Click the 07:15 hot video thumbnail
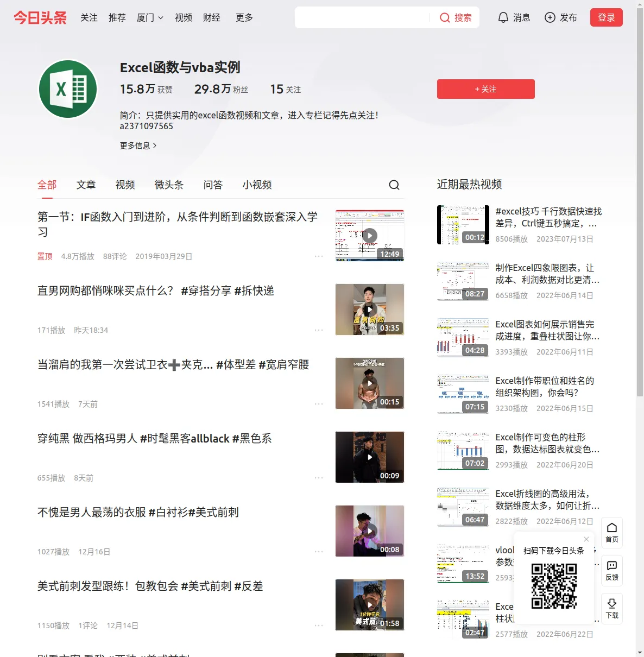This screenshot has height=657, width=644. 463,394
